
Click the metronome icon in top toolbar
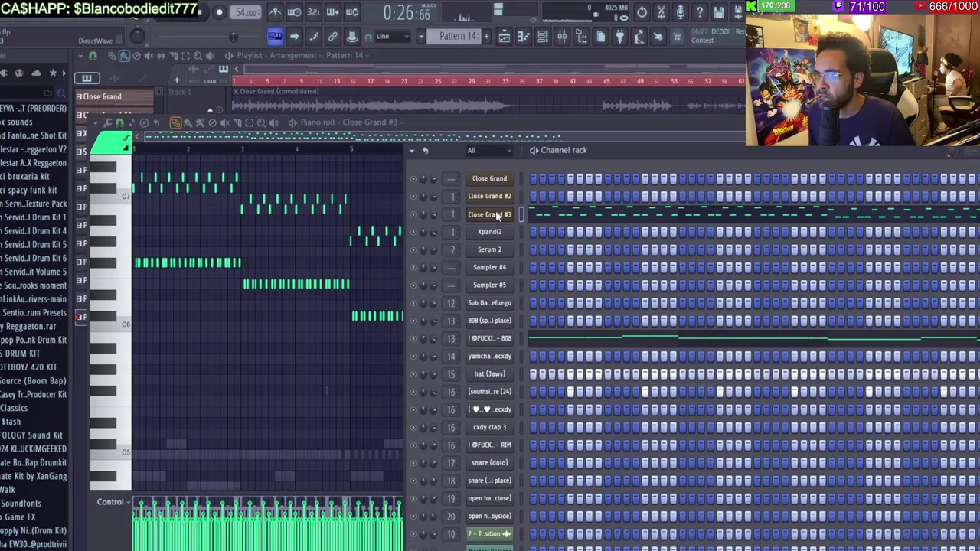[275, 12]
